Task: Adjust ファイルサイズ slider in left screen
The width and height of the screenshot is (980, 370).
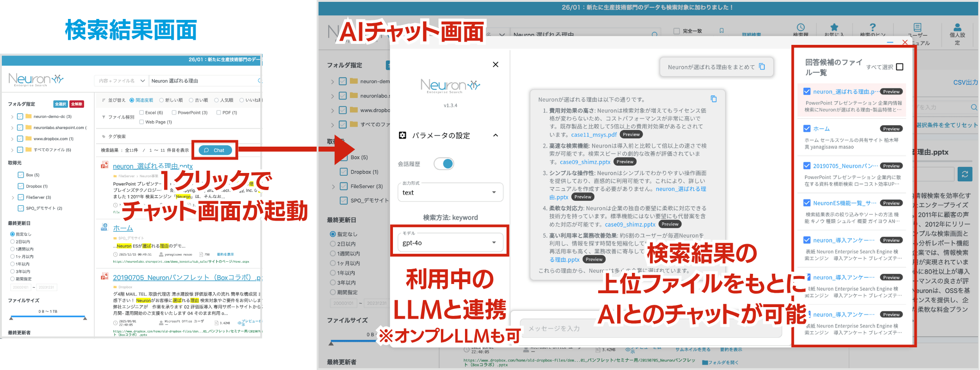Action: coord(48,318)
